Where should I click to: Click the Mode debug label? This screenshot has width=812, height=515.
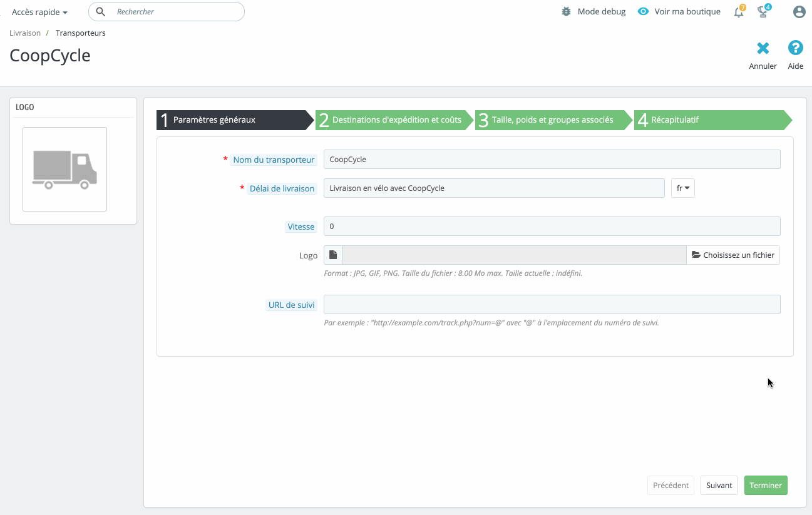[602, 11]
